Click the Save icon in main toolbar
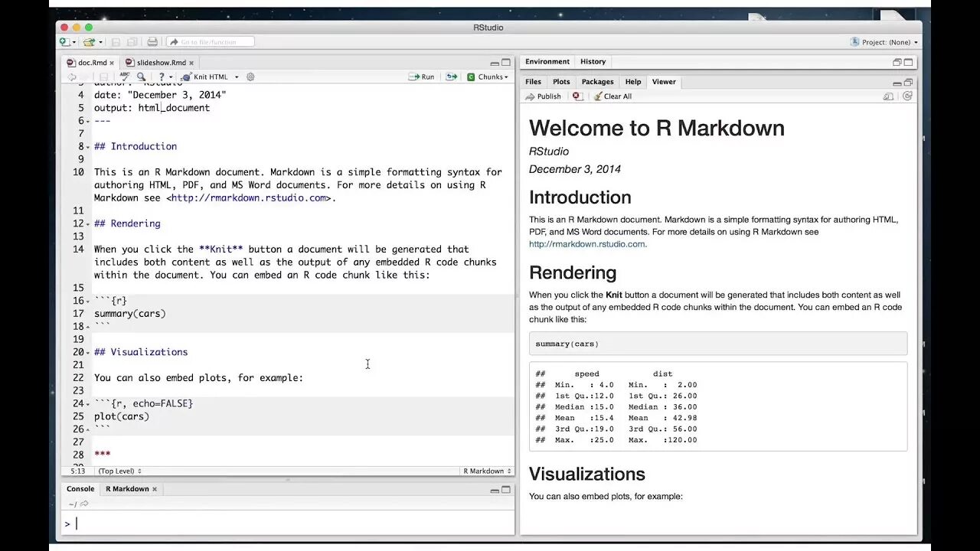This screenshot has height=551, width=980. click(x=116, y=42)
